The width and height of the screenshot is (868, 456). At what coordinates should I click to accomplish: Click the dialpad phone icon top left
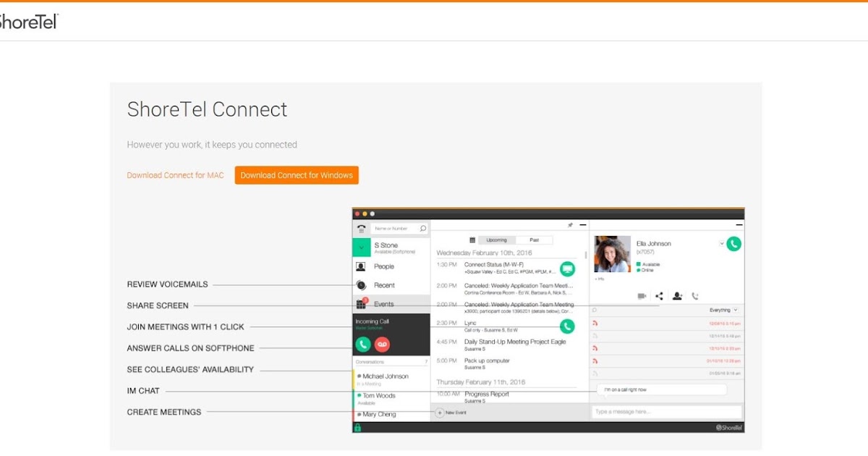[362, 228]
